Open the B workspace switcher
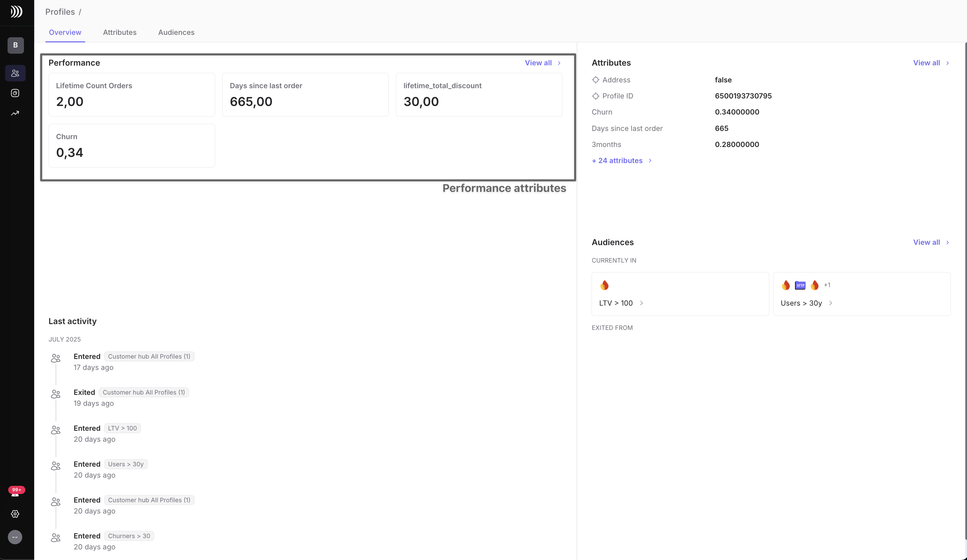Viewport: 967px width, 560px height. (x=15, y=45)
